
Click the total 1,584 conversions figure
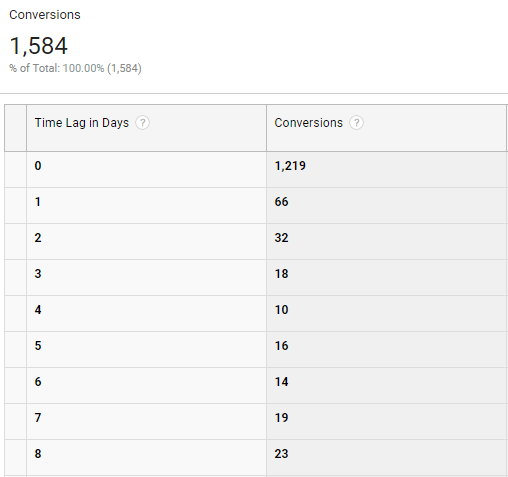tap(39, 46)
